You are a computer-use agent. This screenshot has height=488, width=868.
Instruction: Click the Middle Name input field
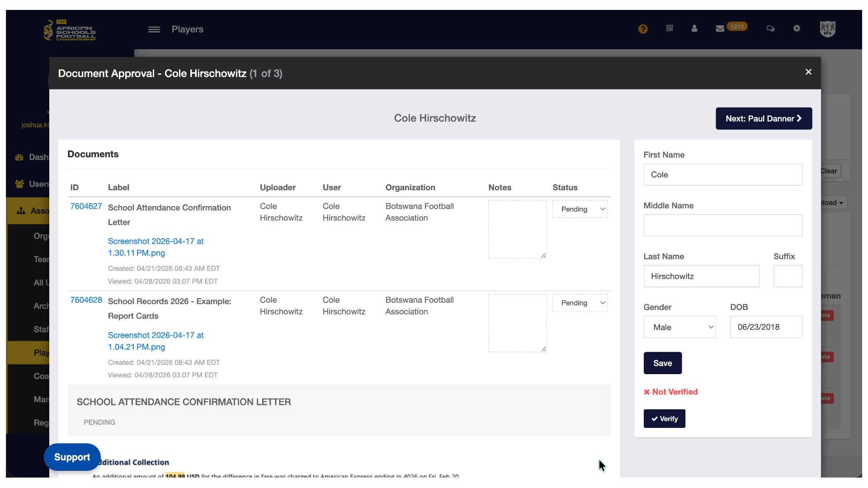(723, 225)
